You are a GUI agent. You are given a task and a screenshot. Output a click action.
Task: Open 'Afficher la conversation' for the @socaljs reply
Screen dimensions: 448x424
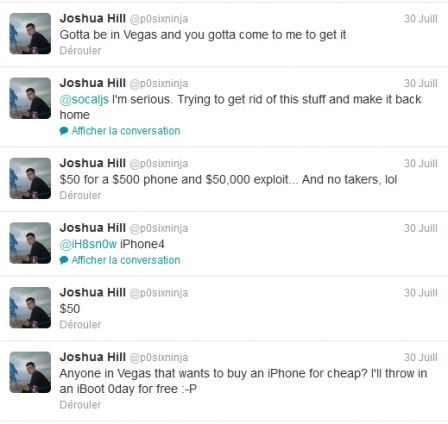pyautogui.click(x=126, y=131)
